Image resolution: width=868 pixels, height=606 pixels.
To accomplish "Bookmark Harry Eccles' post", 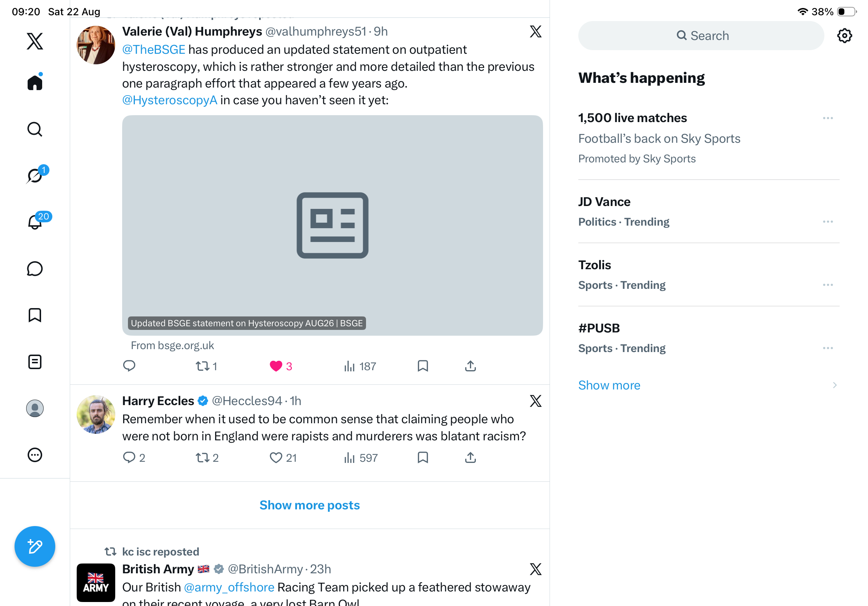I will point(423,458).
